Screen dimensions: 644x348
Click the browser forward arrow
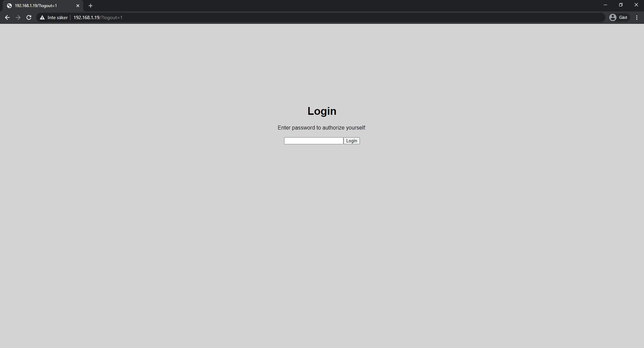(x=18, y=17)
